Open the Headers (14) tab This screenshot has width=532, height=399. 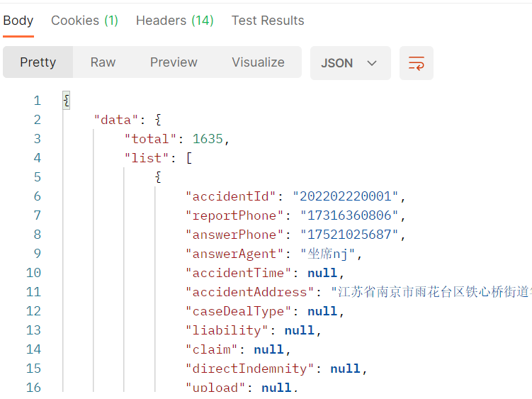175,21
